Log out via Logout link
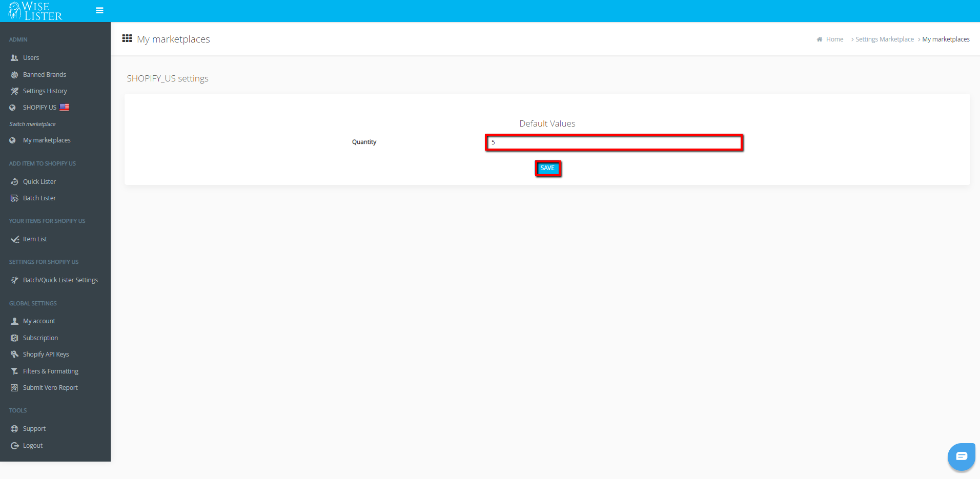Viewport: 980px width, 479px height. (x=33, y=446)
